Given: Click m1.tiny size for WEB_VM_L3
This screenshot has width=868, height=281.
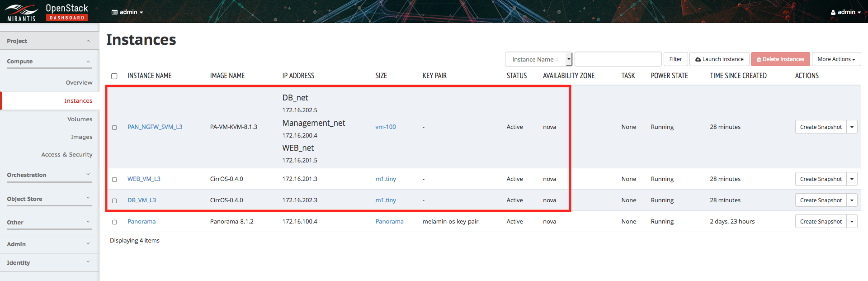Looking at the screenshot, I should coord(386,179).
